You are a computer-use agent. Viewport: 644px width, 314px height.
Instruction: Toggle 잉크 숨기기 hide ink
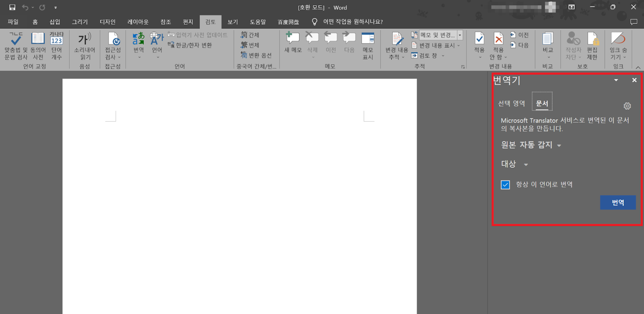click(x=618, y=46)
